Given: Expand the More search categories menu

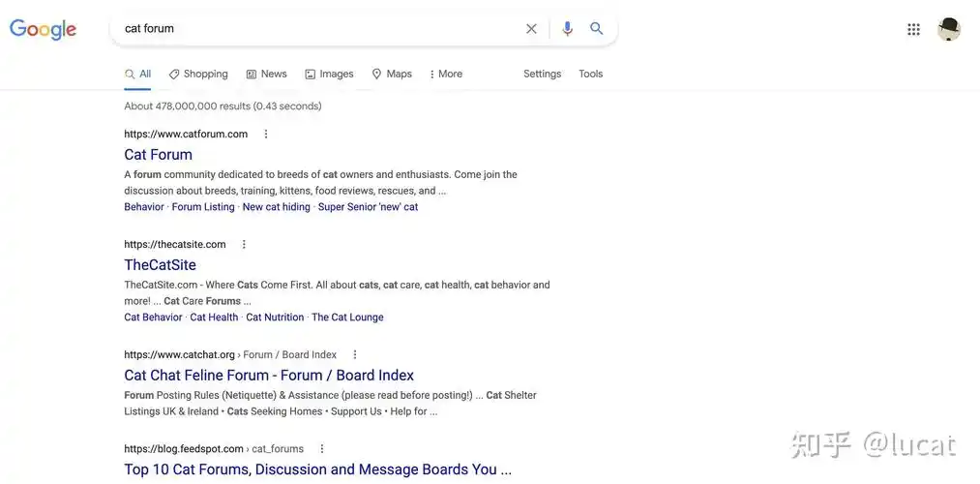Looking at the screenshot, I should (445, 75).
